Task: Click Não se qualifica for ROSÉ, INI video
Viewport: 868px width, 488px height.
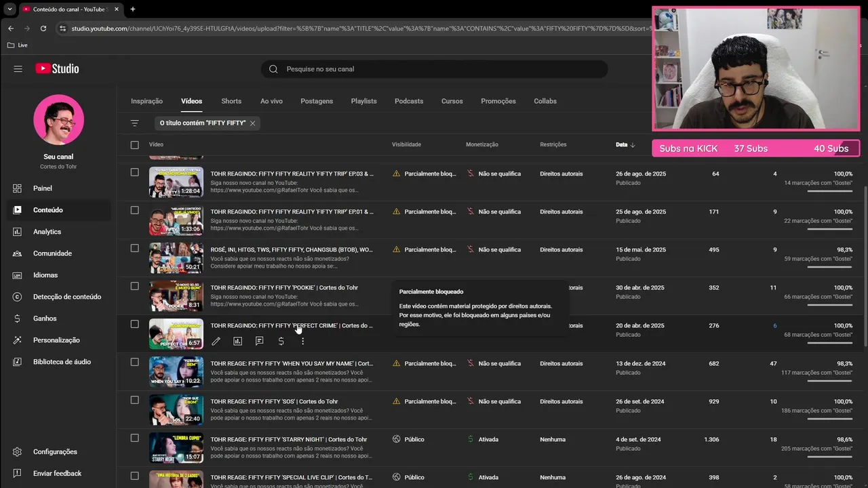Action: (x=499, y=249)
